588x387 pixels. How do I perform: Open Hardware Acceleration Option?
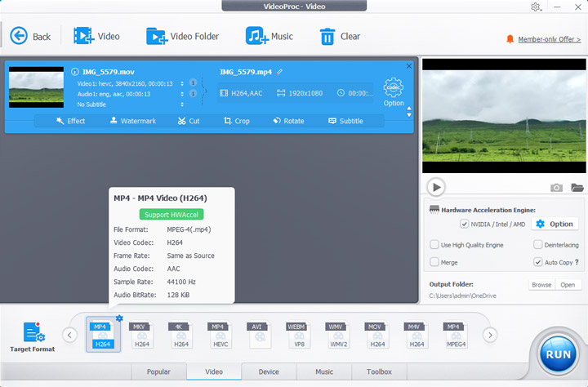click(555, 224)
